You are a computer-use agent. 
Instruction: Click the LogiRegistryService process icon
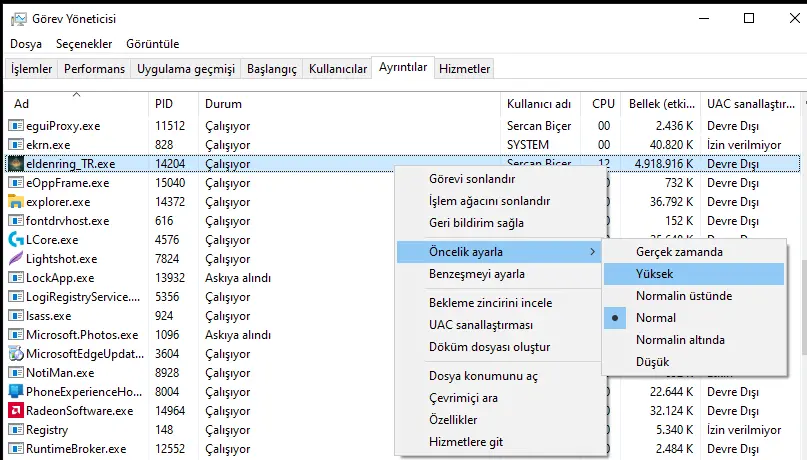pyautogui.click(x=16, y=297)
